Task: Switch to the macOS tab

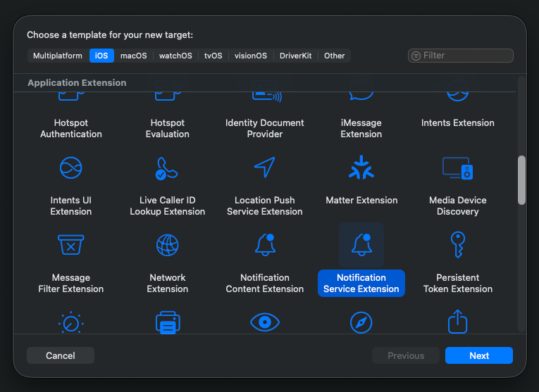Action: click(x=134, y=56)
